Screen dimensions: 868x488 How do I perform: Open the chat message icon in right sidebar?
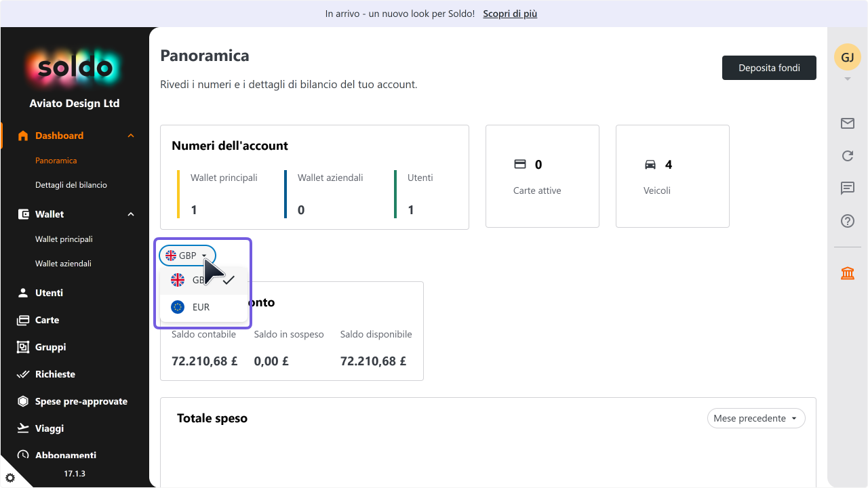[x=847, y=188]
